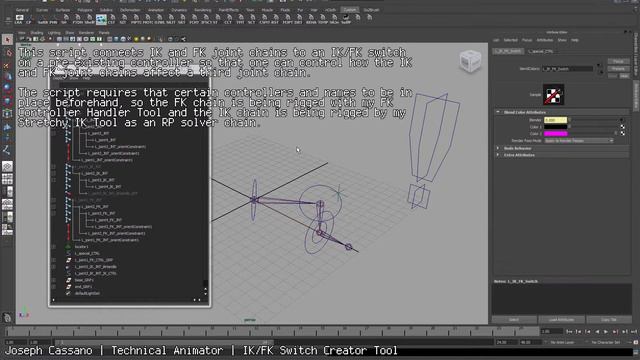Screen dimensions: 640x360
Task: Toggle viewport shadows icon
Action: pyautogui.click(x=142, y=39)
